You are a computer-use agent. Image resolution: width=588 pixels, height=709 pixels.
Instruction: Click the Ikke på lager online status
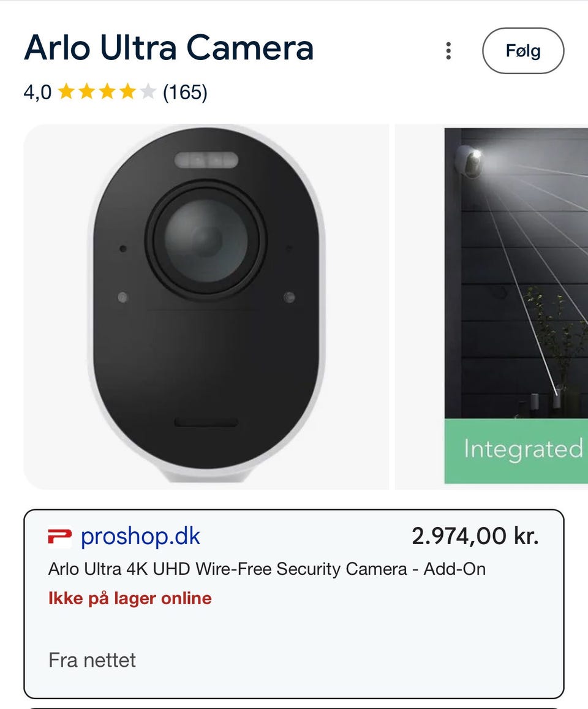tap(130, 598)
